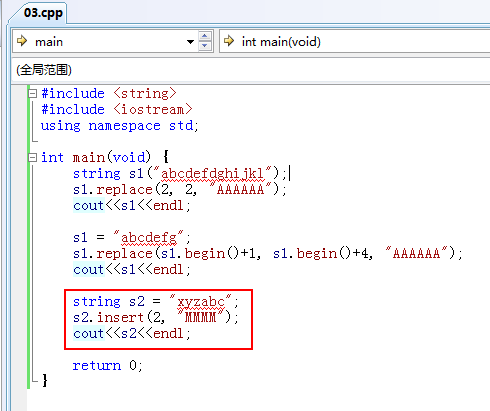Open the int main(void) function combo box
Screen dimensions: 490x411
[x=355, y=41]
